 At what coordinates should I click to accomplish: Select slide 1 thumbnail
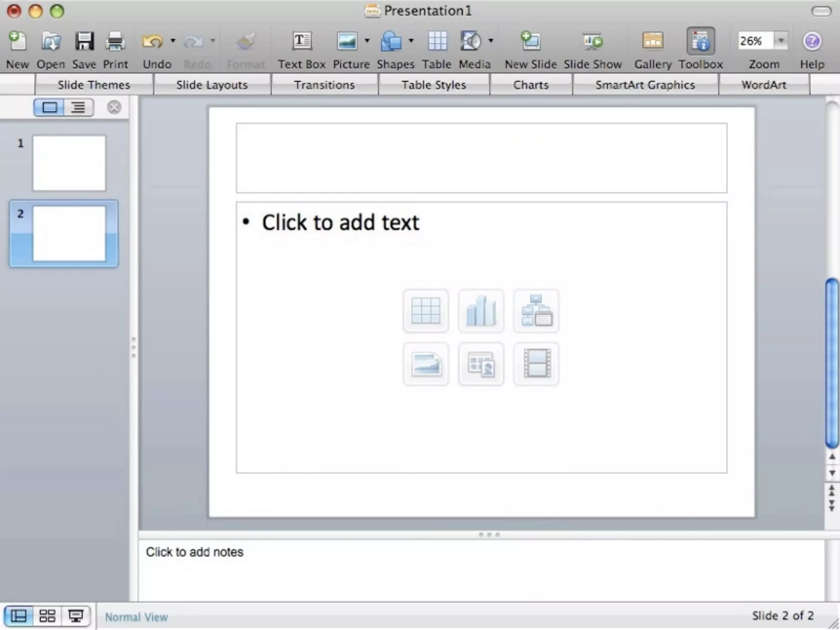(x=69, y=163)
